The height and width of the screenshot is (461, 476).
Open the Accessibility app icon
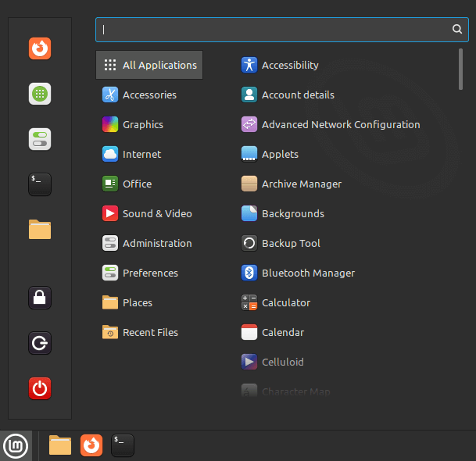tap(249, 65)
